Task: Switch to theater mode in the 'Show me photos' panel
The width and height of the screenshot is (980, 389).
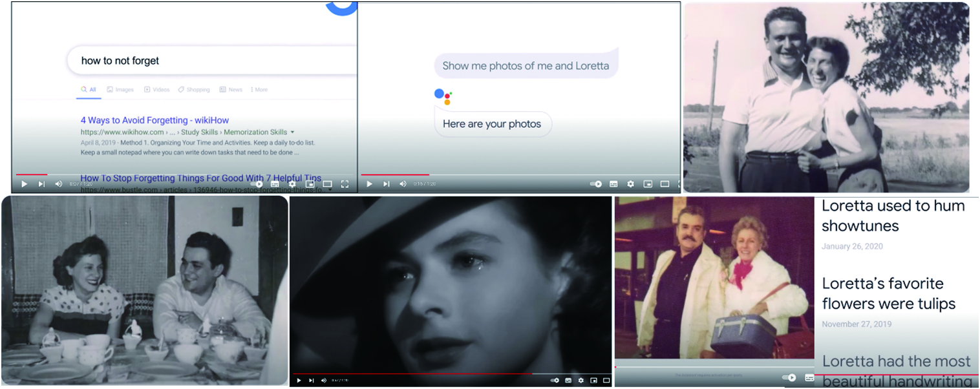Action: coord(665,184)
